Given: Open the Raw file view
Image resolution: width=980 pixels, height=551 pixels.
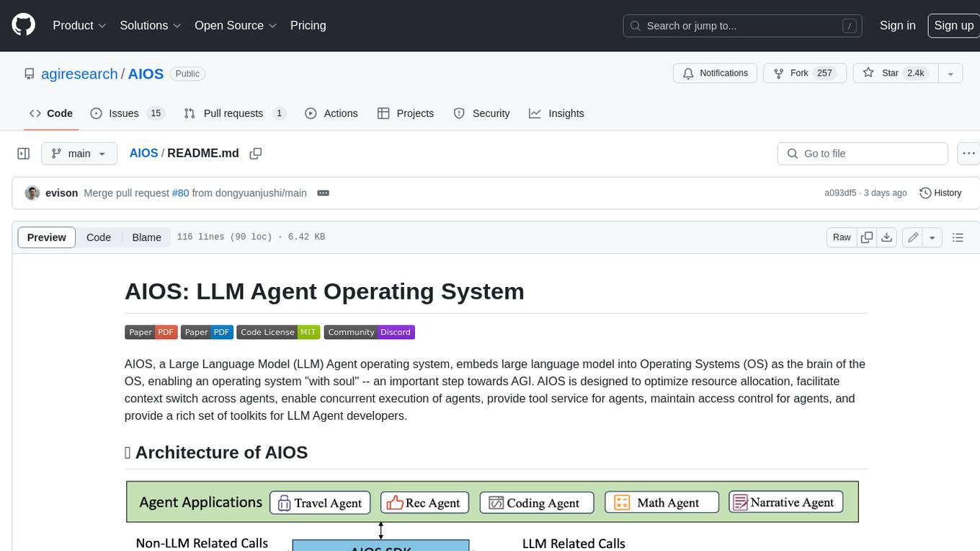Looking at the screenshot, I should pos(841,237).
